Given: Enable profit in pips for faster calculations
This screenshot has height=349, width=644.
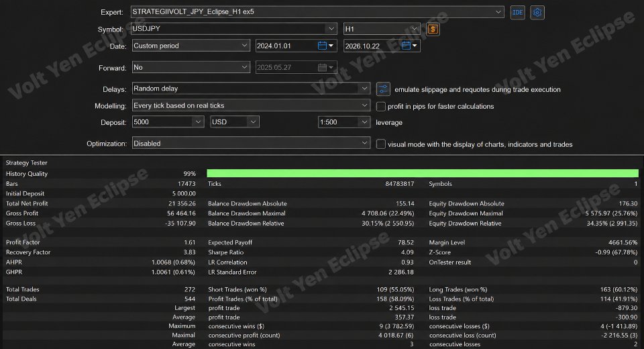Looking at the screenshot, I should click(381, 107).
